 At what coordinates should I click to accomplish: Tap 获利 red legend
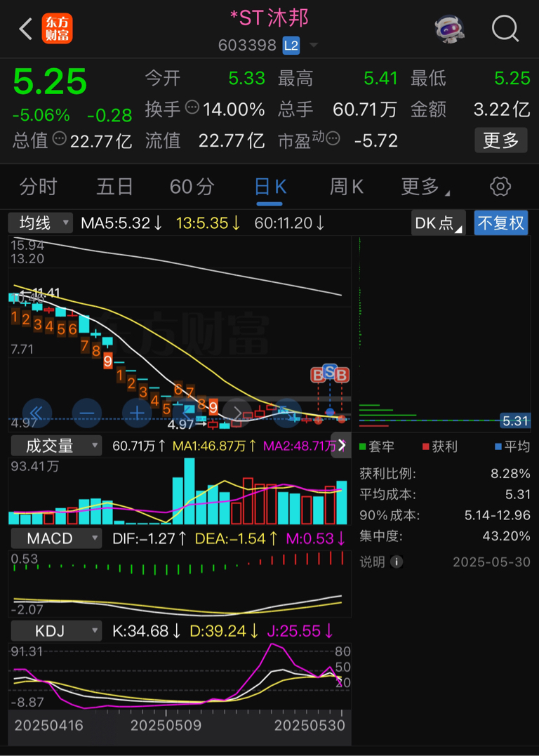(x=439, y=446)
